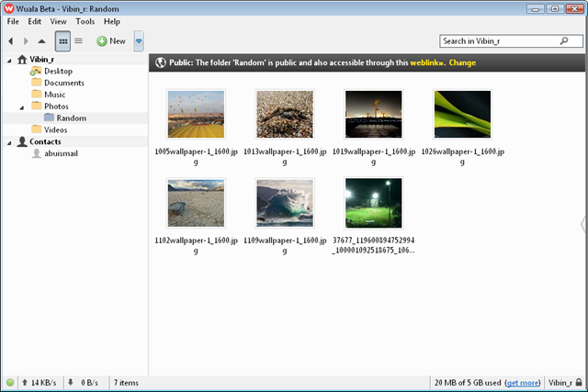Open the weblink in public banner

click(426, 62)
